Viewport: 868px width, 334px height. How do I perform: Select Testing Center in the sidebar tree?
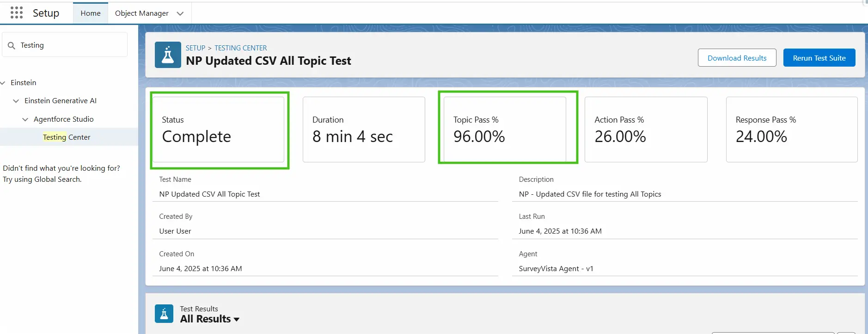(67, 137)
